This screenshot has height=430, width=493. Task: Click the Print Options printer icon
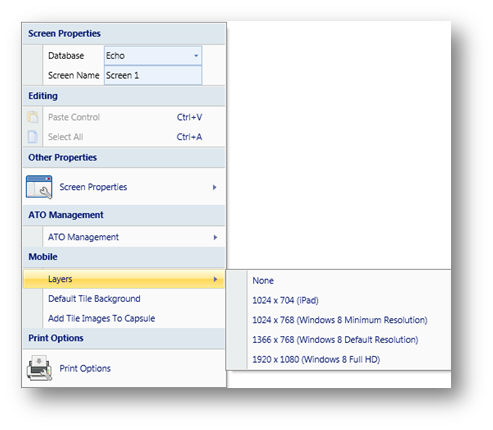39,368
